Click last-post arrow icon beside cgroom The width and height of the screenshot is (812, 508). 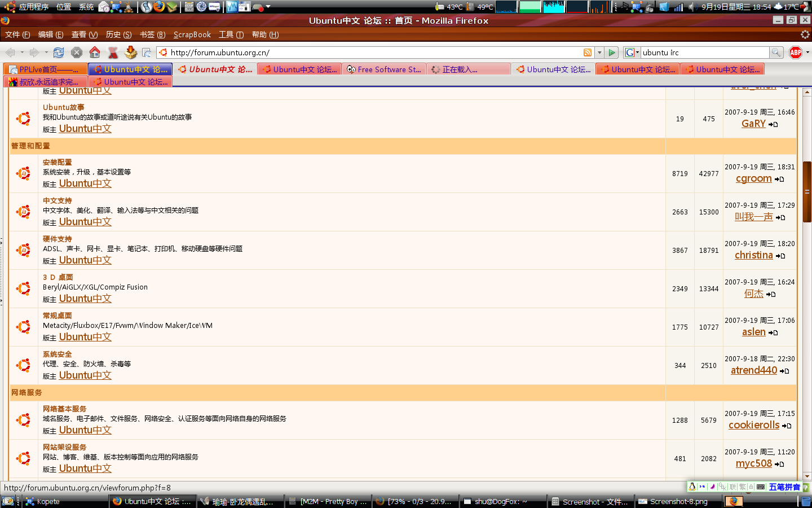click(x=779, y=179)
